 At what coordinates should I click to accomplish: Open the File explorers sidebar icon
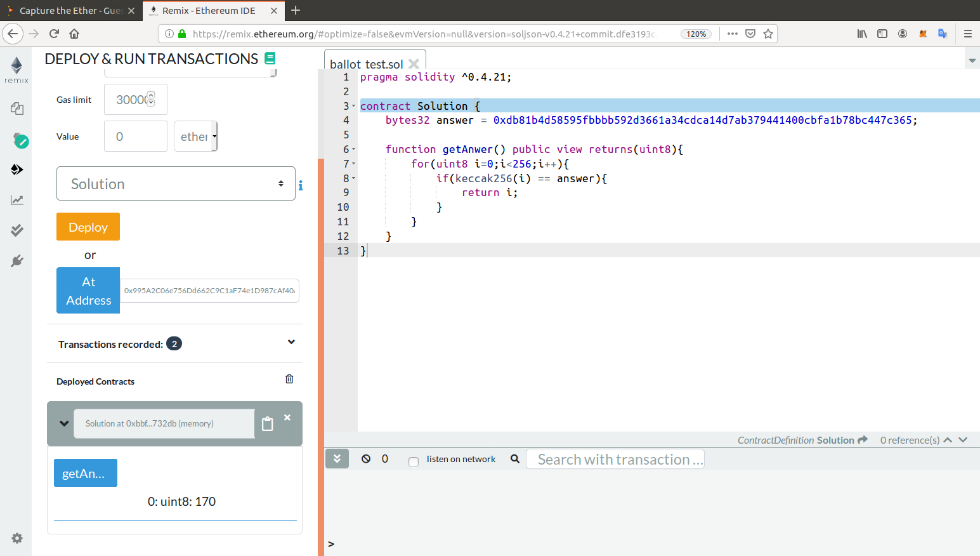[x=17, y=109]
